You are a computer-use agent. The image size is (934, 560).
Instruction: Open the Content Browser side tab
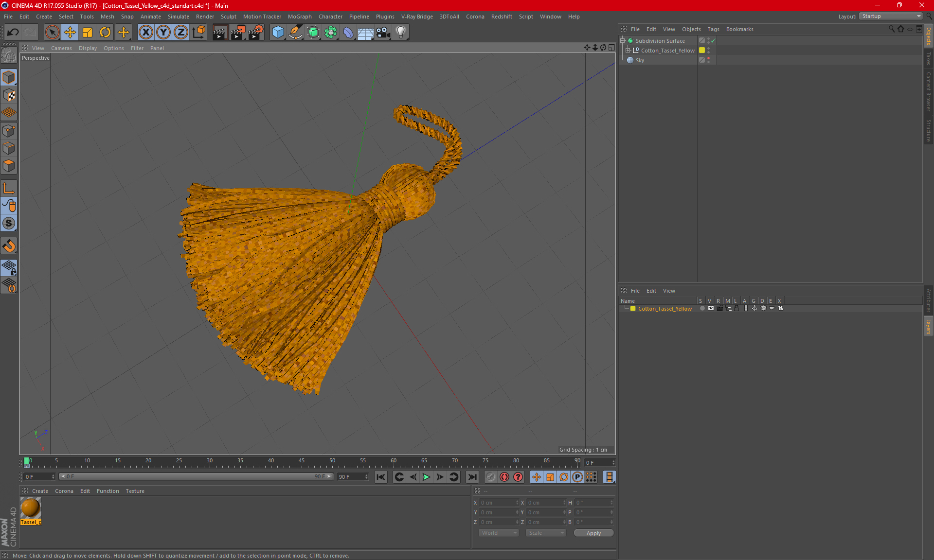929,91
